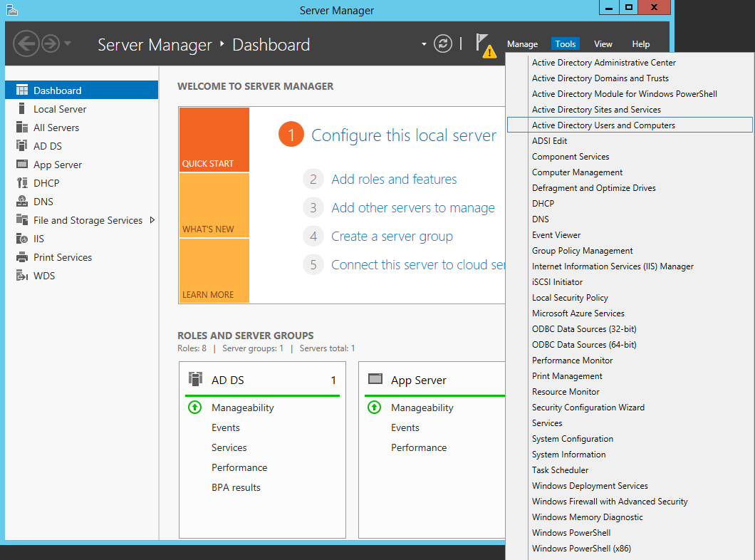Open Performance in App Server tile
The image size is (755, 560).
pos(419,447)
